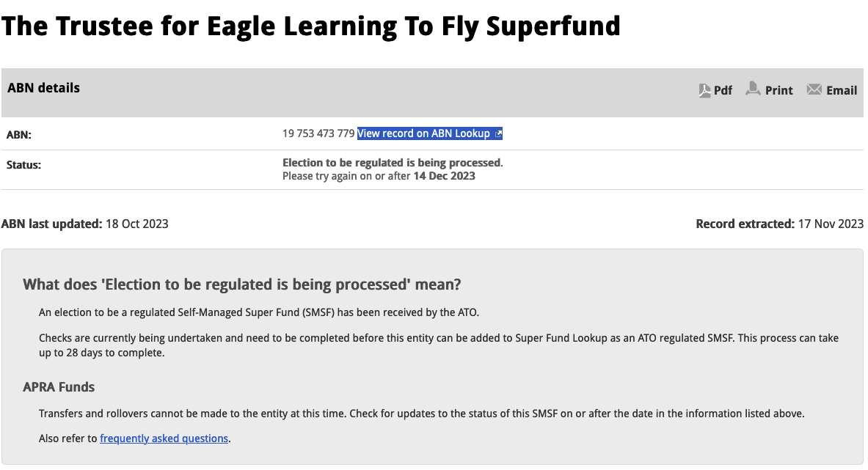Screen dimensions: 868x470
Task: Click the Pdf document icon
Action: [705, 90]
